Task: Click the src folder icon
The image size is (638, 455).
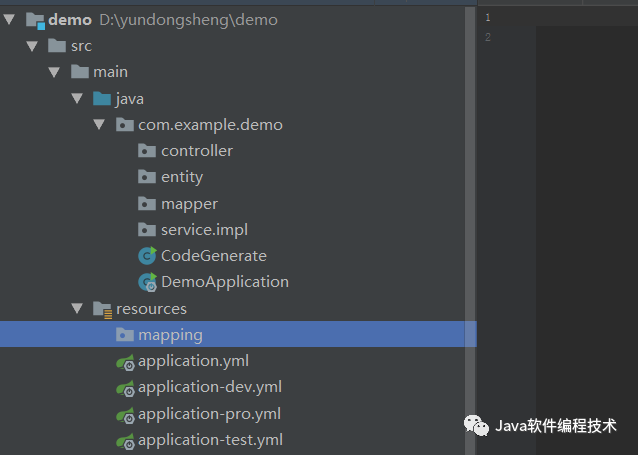Action: 57,46
